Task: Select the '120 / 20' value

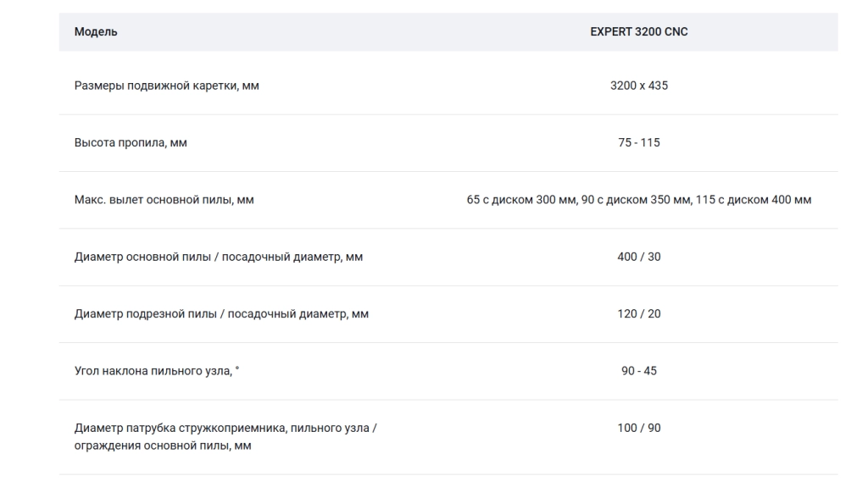Action: coord(639,313)
